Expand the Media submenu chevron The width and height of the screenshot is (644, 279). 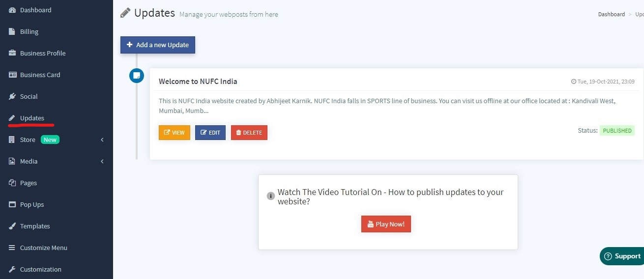pyautogui.click(x=102, y=161)
